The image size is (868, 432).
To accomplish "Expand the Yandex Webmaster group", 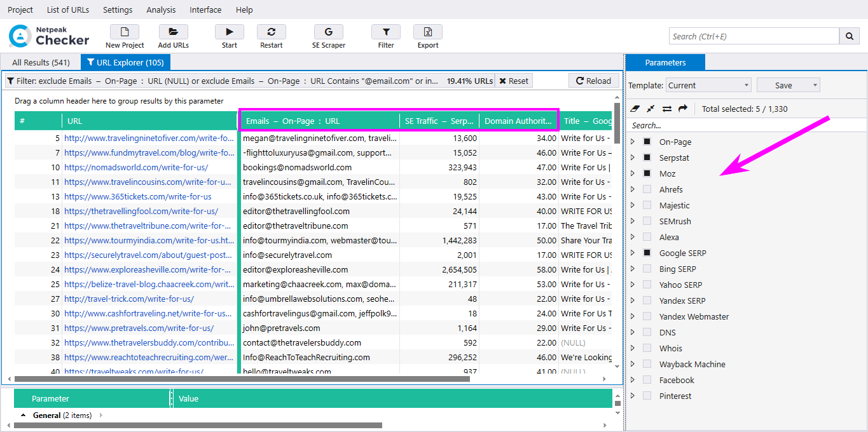I will 633,316.
